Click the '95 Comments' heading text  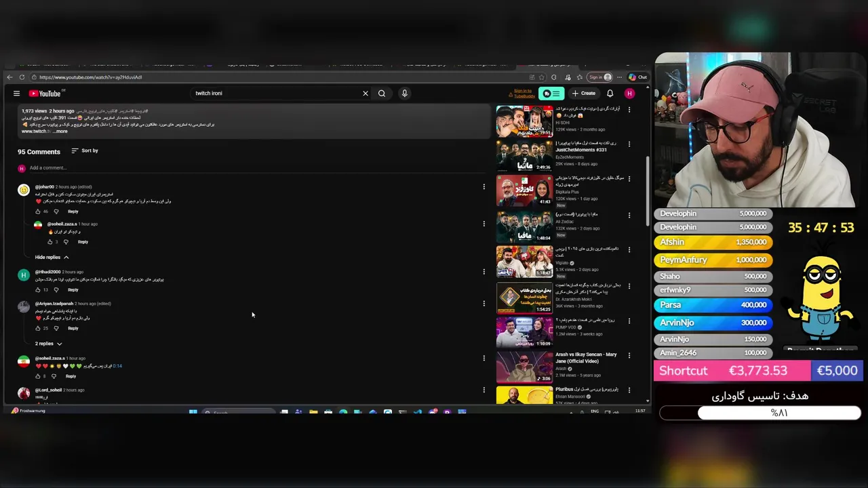coord(39,152)
